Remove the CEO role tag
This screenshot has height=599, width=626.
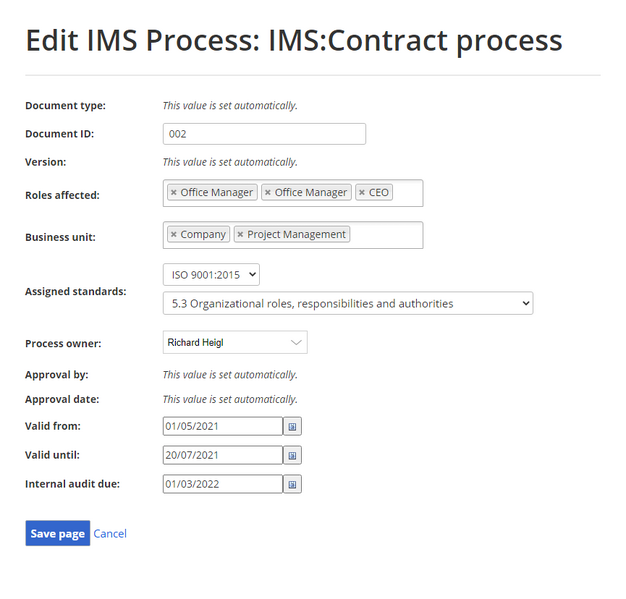tap(362, 192)
